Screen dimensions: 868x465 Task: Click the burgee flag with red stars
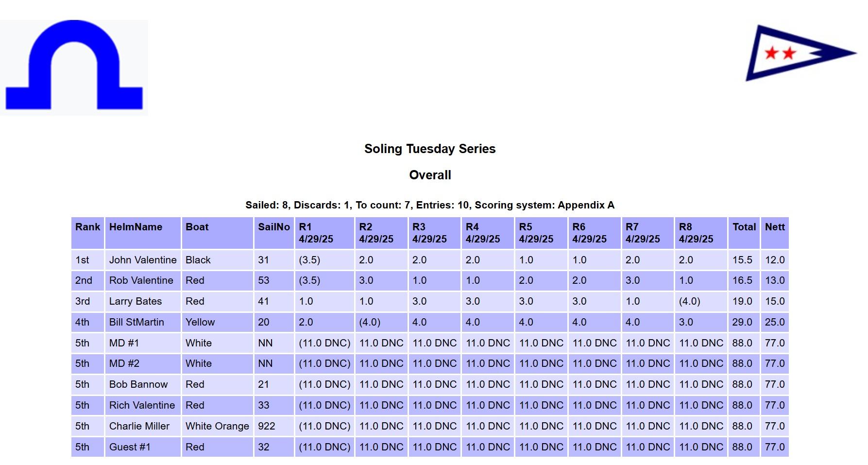[800, 53]
